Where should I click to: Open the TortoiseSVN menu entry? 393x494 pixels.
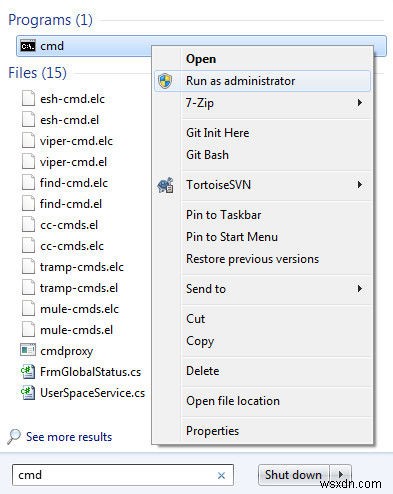(219, 185)
